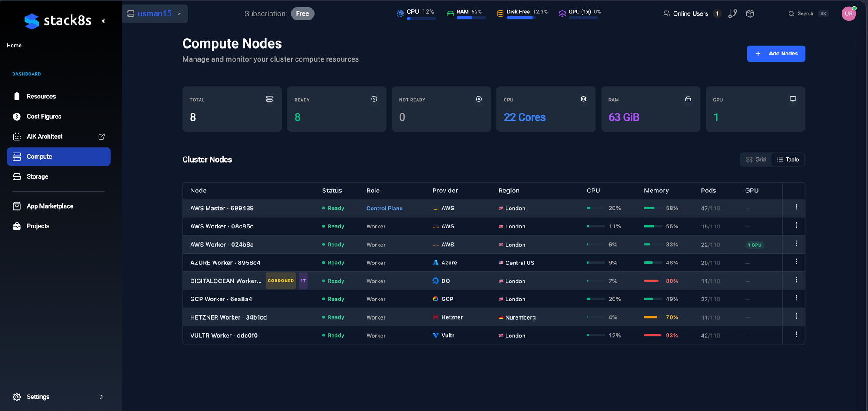Click the Add Nodes button
This screenshot has height=411, width=868.
tap(776, 54)
